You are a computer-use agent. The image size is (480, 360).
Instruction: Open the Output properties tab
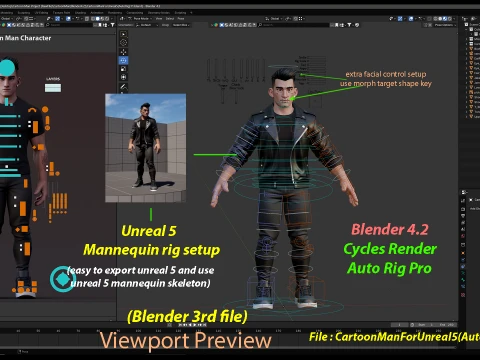point(463,216)
